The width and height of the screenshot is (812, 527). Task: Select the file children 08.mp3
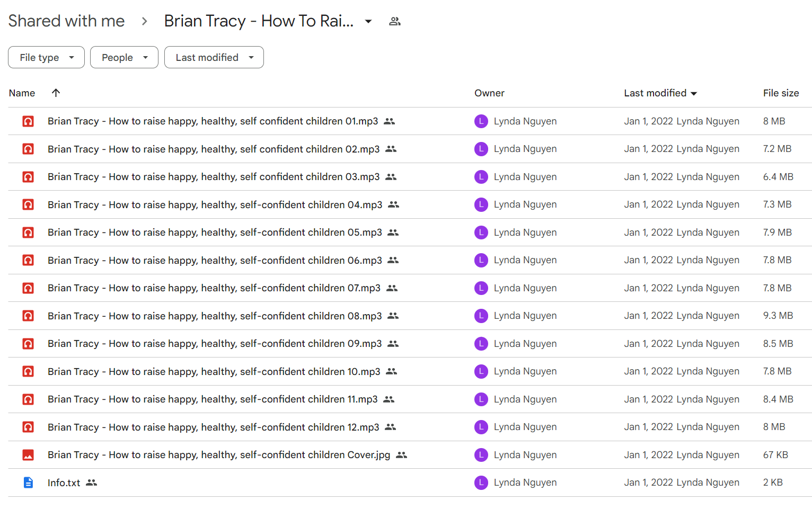(215, 316)
